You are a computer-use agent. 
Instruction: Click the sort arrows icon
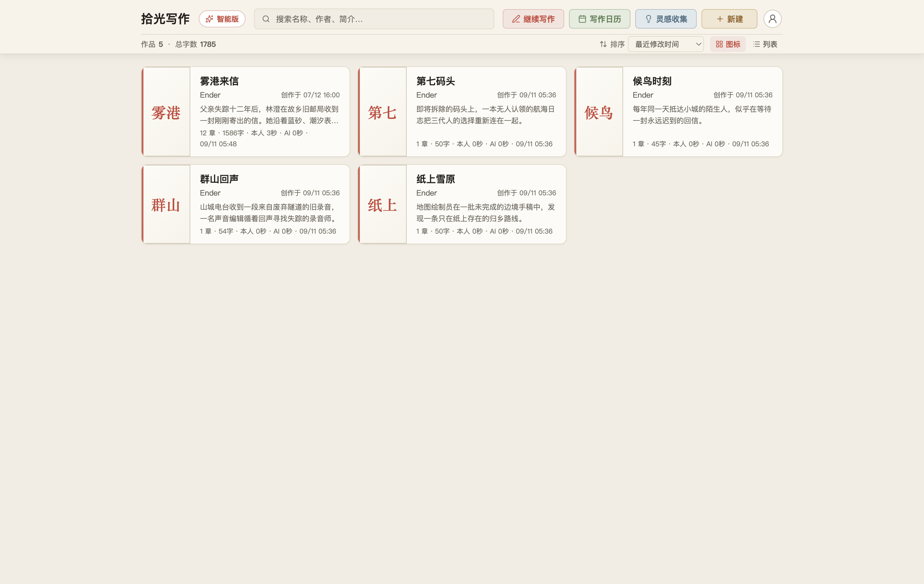[603, 44]
